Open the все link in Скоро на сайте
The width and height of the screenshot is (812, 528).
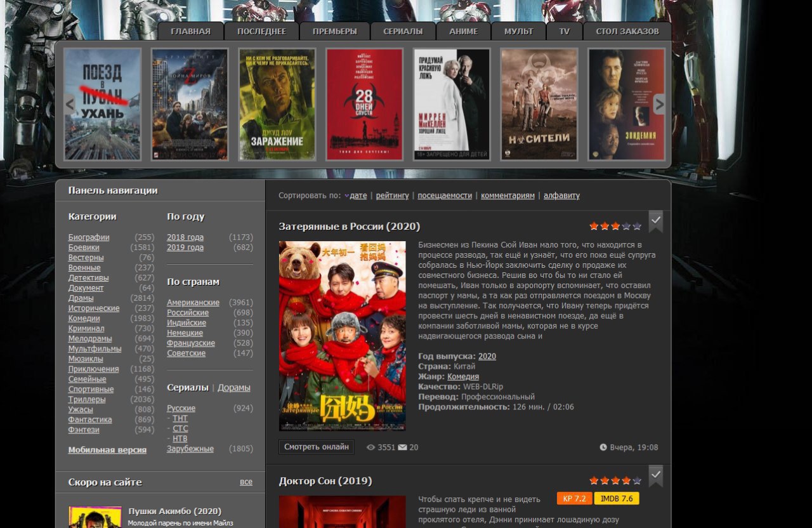tap(246, 482)
